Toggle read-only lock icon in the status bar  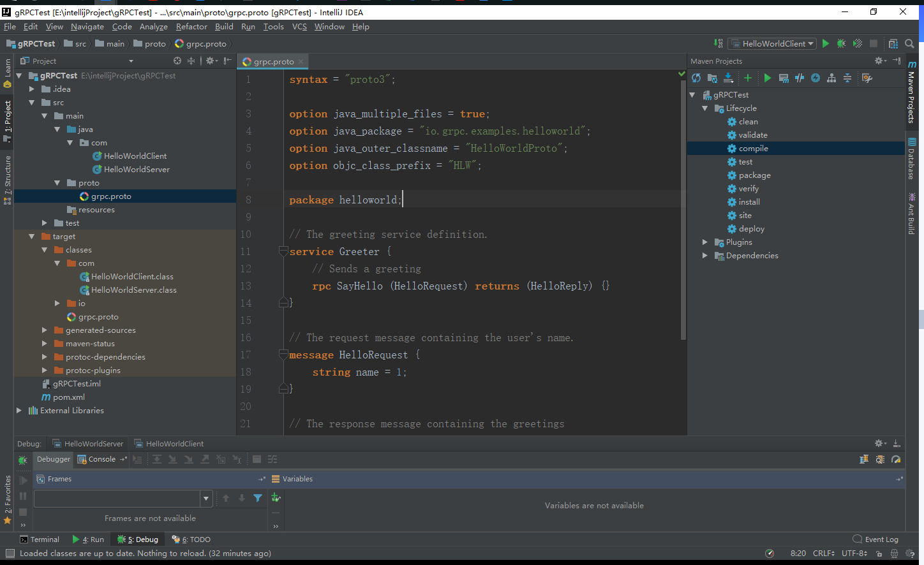coord(879,554)
